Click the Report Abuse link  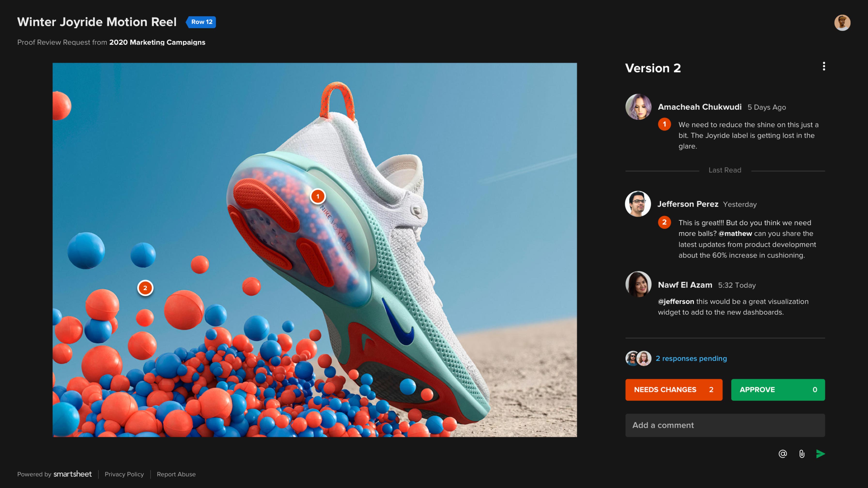tap(176, 474)
